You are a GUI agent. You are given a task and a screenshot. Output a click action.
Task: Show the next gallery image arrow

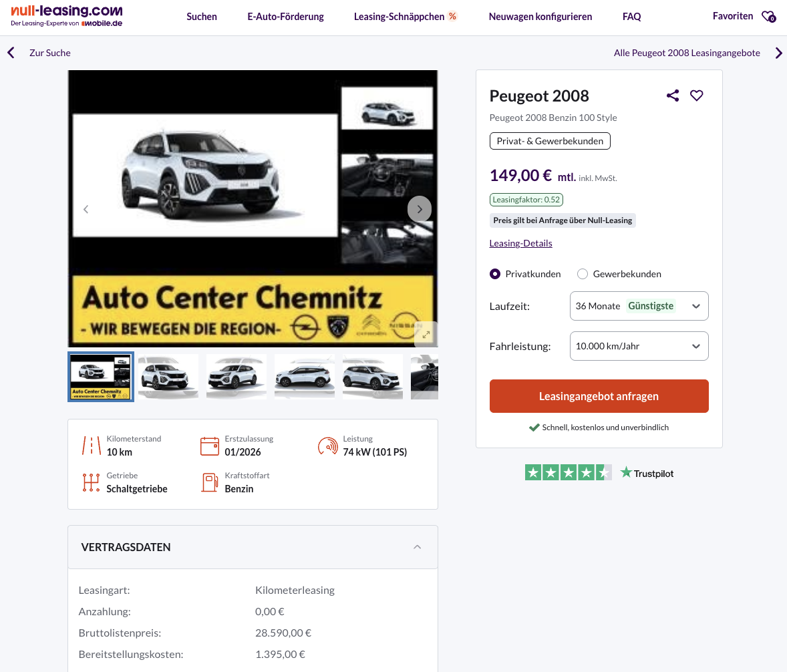point(420,209)
